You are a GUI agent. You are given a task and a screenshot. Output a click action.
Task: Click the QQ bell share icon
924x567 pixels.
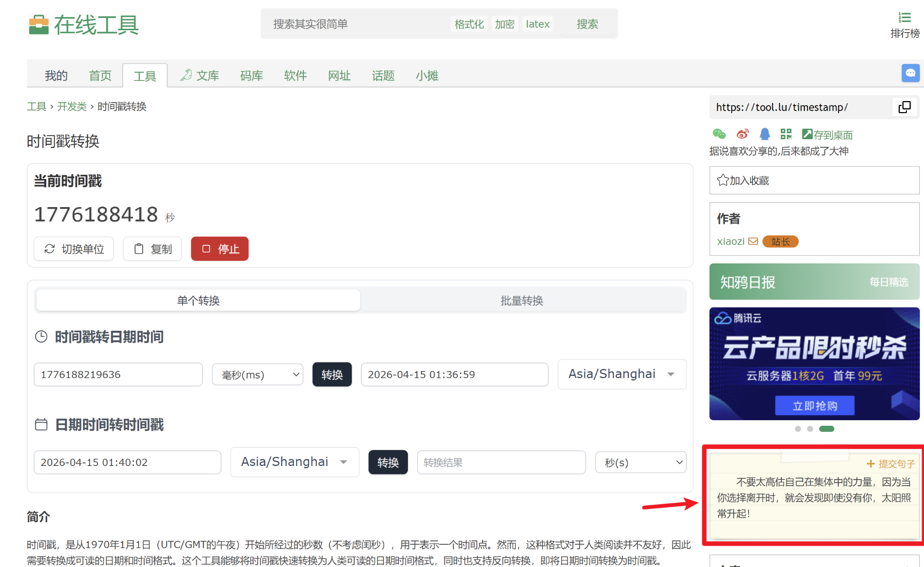(x=764, y=134)
